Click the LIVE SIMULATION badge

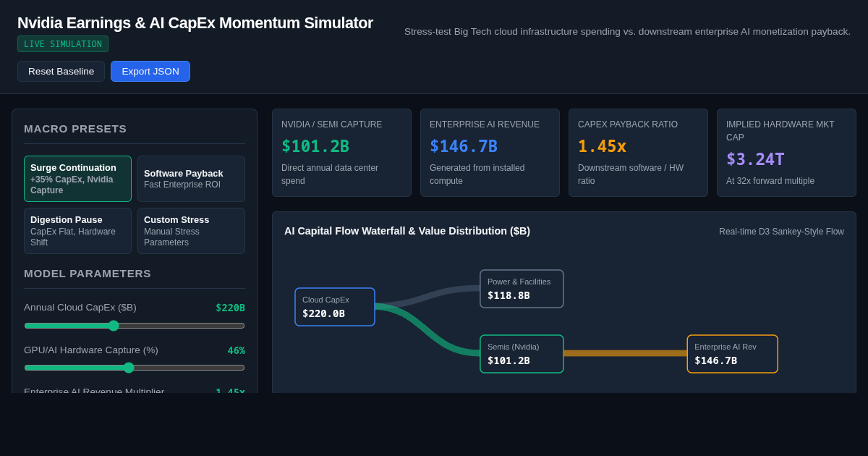click(63, 44)
